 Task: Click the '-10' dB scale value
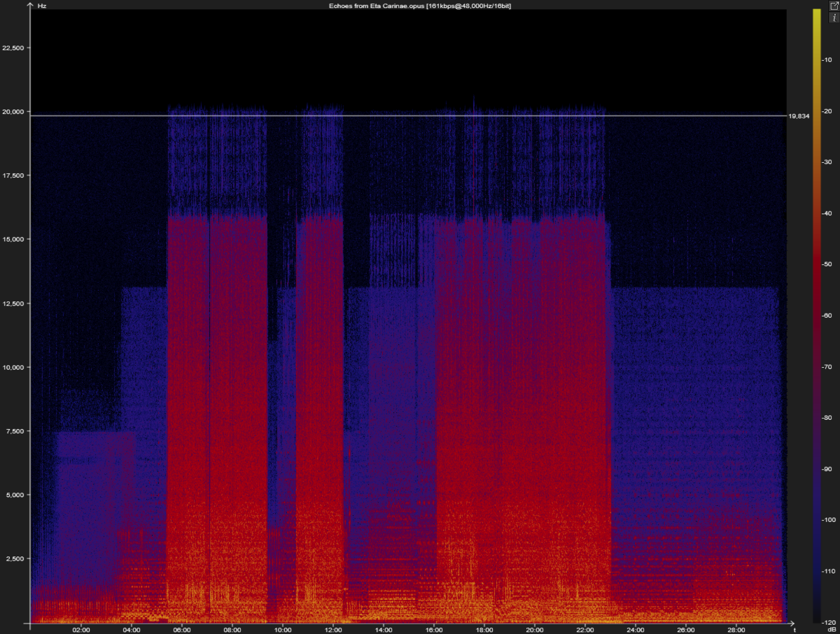(x=827, y=60)
